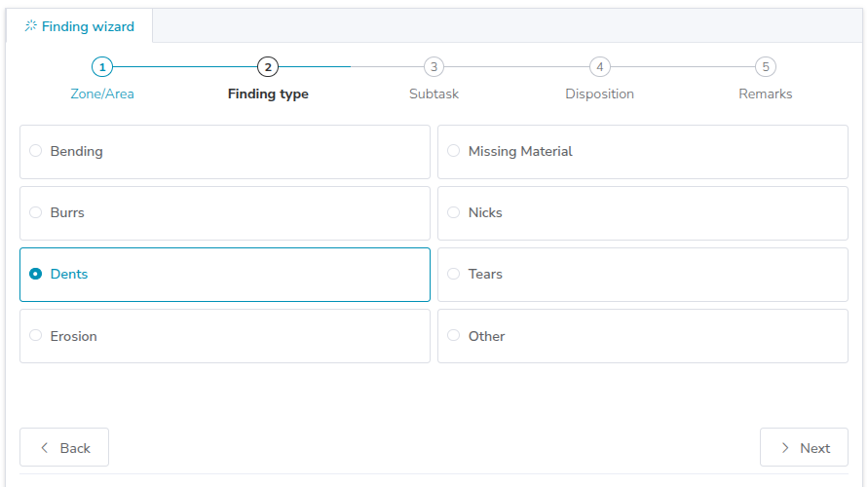Select the Dents radio button
Image resolution: width=868 pixels, height=487 pixels.
[x=36, y=274]
